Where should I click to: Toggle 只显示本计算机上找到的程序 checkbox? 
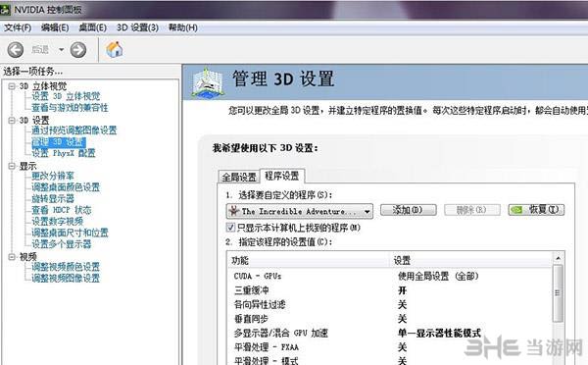pos(230,228)
